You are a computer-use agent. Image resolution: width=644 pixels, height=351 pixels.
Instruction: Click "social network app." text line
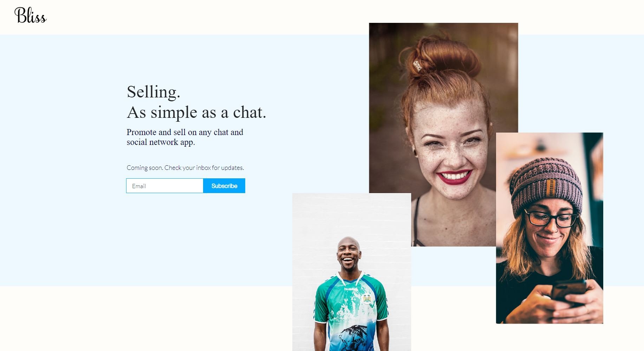[x=161, y=142]
